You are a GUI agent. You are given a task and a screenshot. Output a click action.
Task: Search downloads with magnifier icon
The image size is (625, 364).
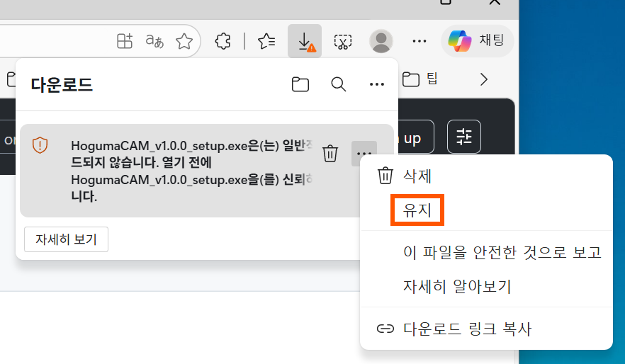339,84
